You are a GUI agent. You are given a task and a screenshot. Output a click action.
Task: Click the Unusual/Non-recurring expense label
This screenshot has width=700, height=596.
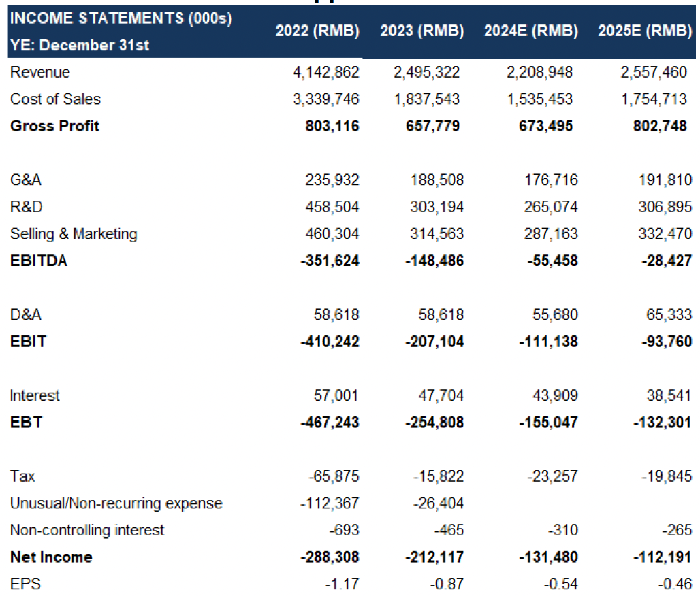(x=116, y=503)
